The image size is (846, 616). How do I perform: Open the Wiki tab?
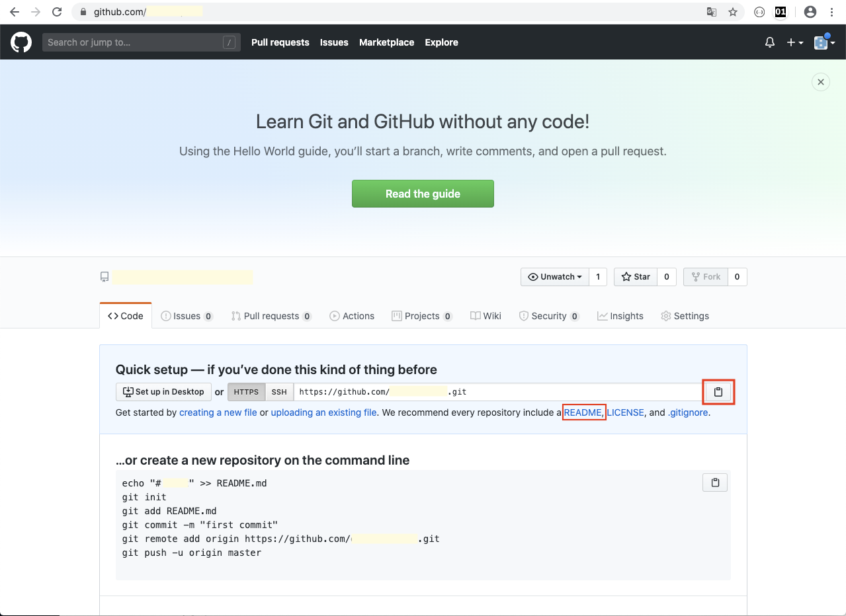(x=486, y=316)
